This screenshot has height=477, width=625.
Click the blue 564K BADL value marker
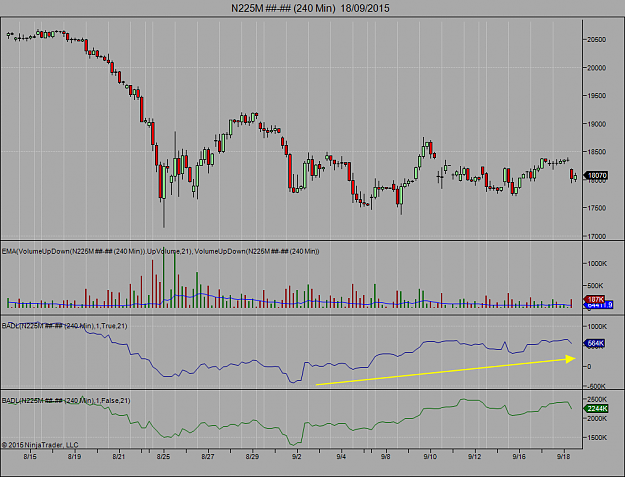click(x=595, y=343)
